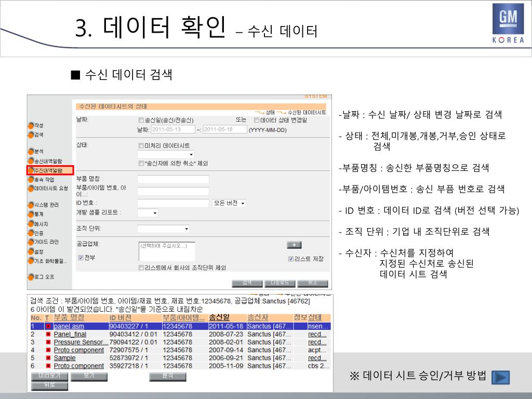
Task: Click the orange bullet beside 메시지
Action: pos(31,224)
